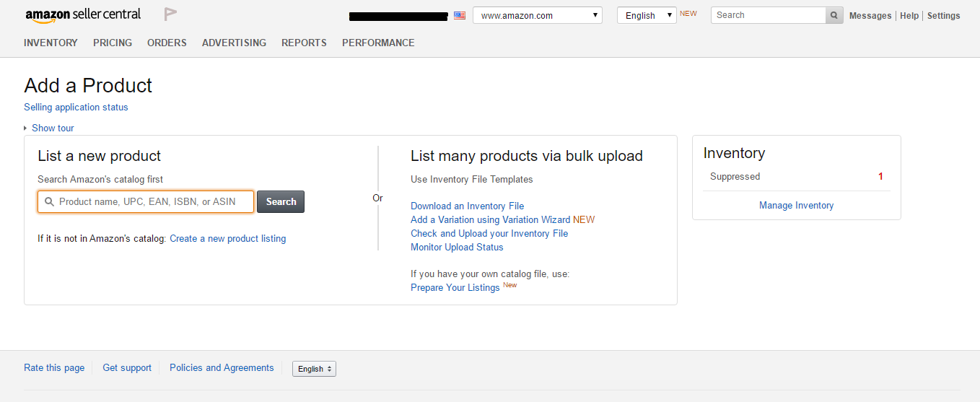Open Download an Inventory File link
Image resolution: width=980 pixels, height=402 pixels.
coord(467,206)
